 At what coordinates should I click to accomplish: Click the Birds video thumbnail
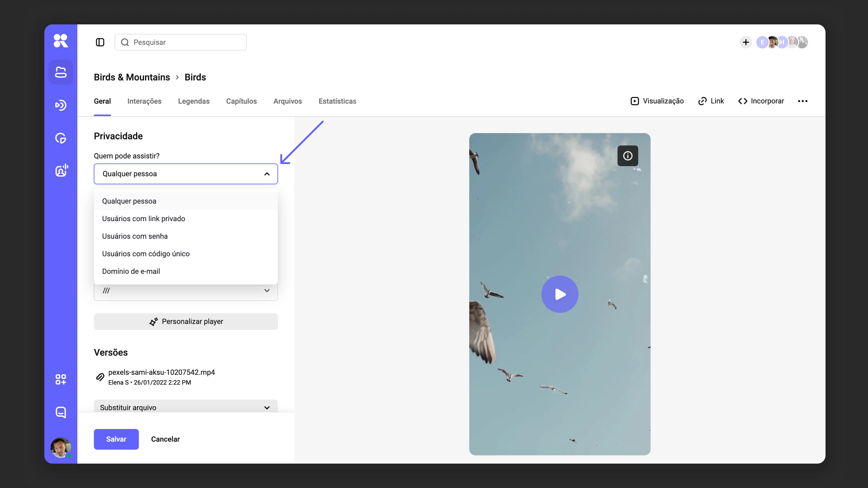(x=560, y=294)
